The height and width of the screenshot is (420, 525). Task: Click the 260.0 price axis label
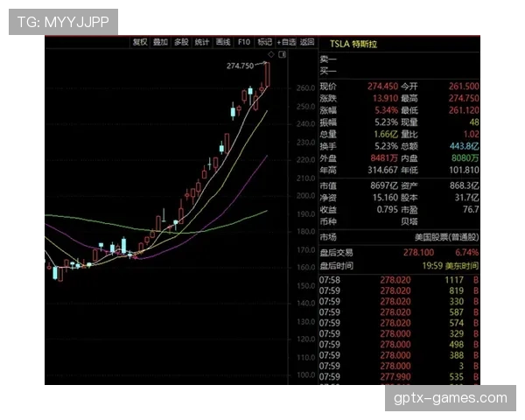(305, 88)
